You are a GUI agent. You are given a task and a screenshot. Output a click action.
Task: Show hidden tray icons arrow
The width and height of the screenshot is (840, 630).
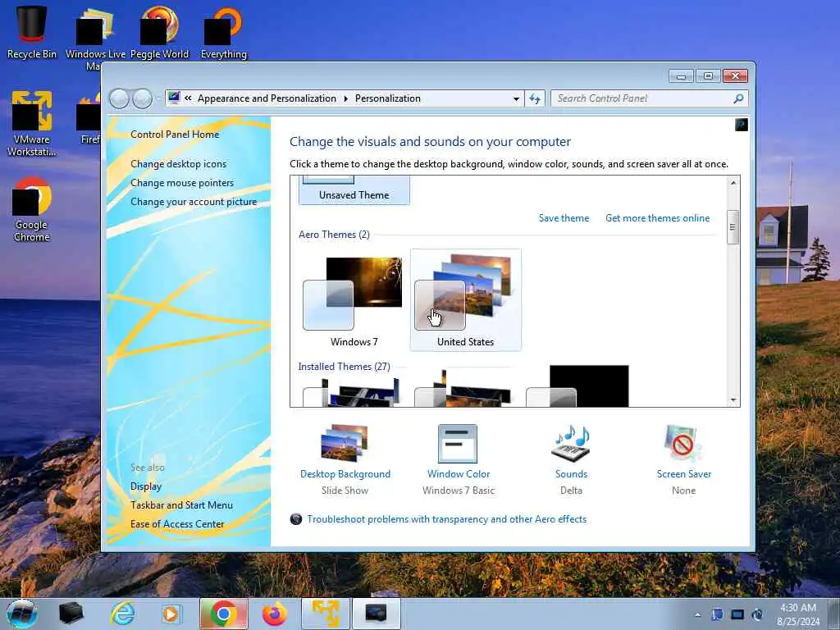coord(697,614)
